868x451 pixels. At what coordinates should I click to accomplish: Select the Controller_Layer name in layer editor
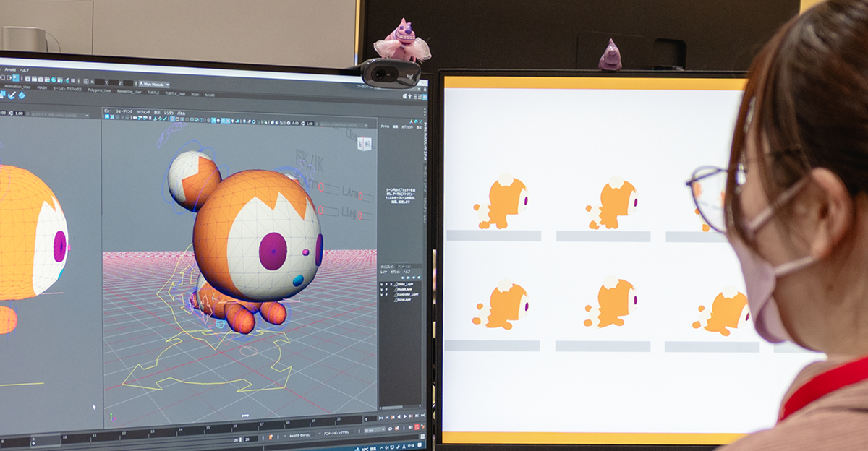point(408,295)
